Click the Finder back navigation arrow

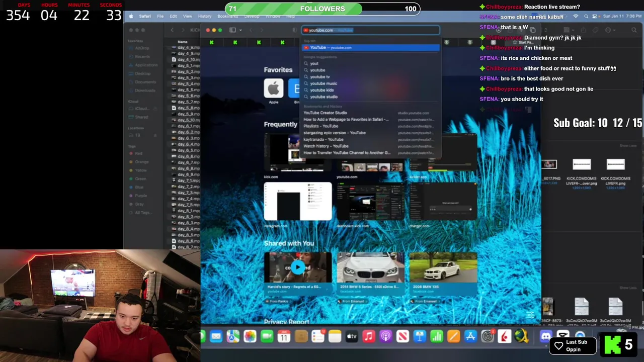click(x=172, y=30)
